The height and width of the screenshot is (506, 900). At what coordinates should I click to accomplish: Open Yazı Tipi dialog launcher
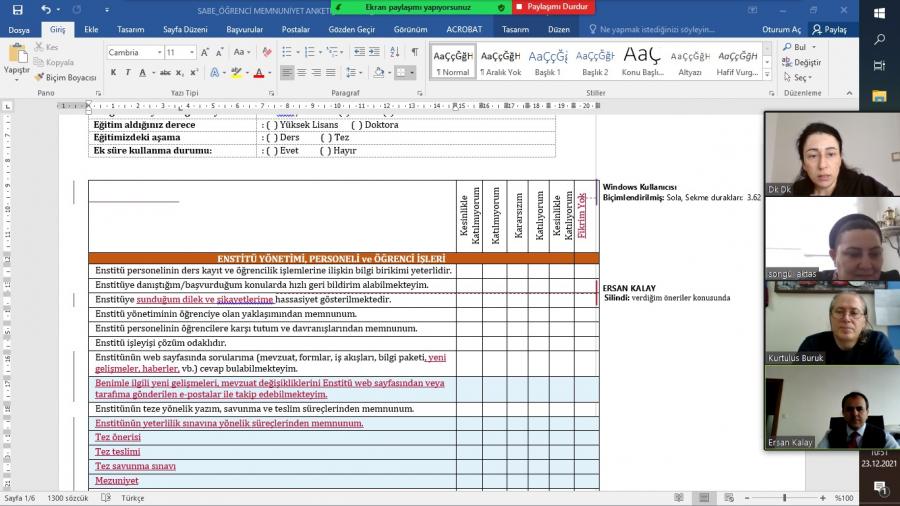tap(271, 93)
